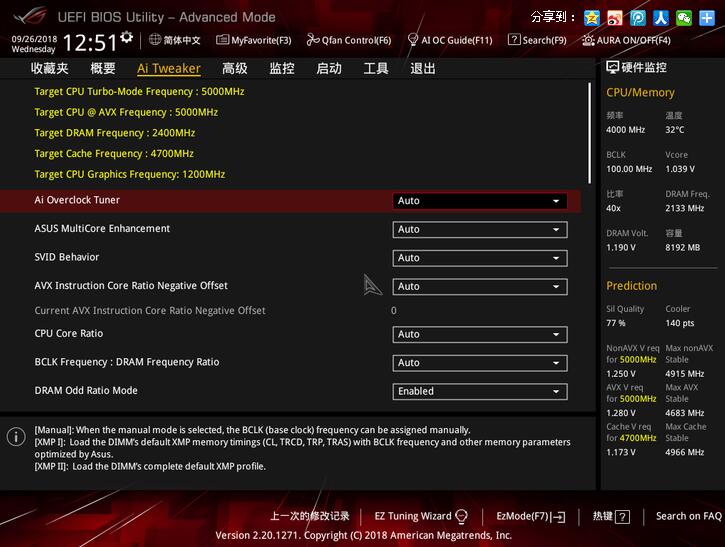
Task: Click the globe language icon
Action: tap(155, 40)
